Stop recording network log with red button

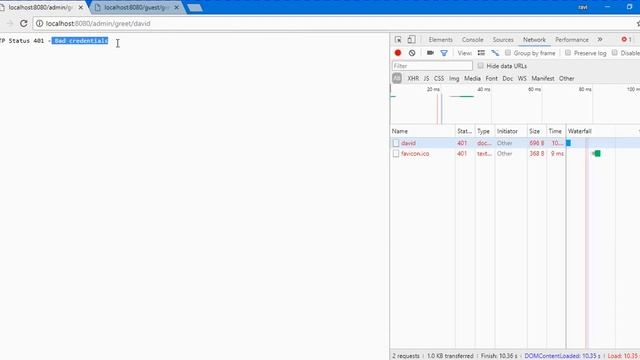(x=398, y=53)
